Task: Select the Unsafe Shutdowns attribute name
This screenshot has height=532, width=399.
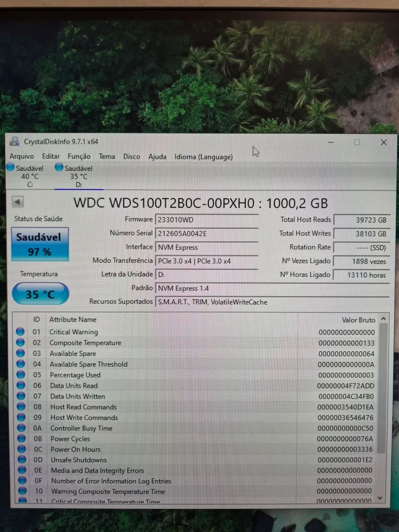Action: tap(79, 460)
